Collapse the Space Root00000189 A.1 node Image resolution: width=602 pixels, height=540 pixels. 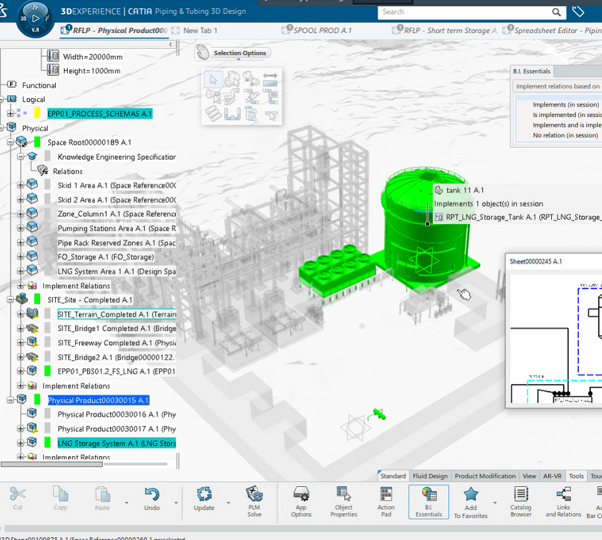click(10, 142)
